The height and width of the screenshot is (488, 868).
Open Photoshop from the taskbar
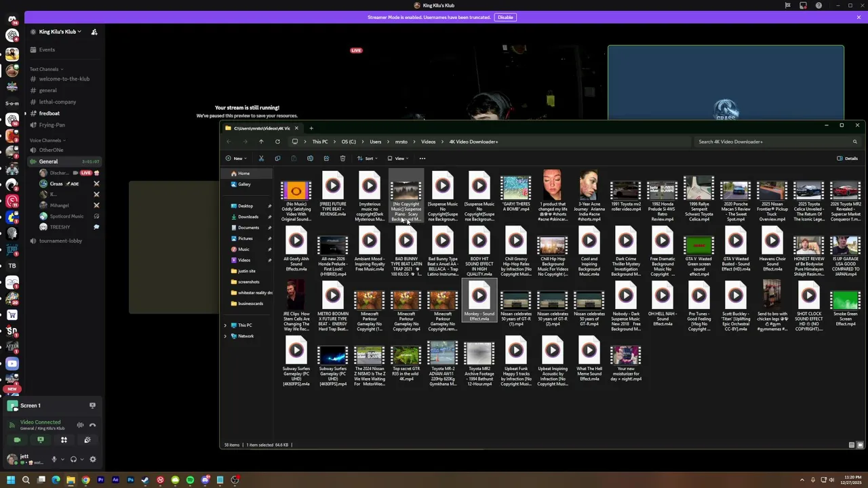click(130, 480)
